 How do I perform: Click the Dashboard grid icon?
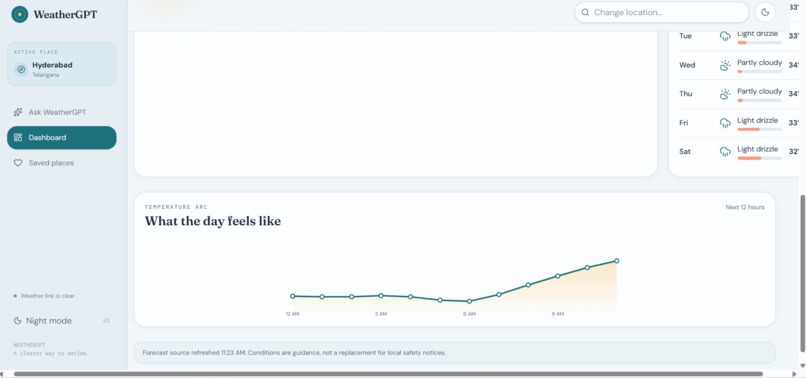coord(18,137)
